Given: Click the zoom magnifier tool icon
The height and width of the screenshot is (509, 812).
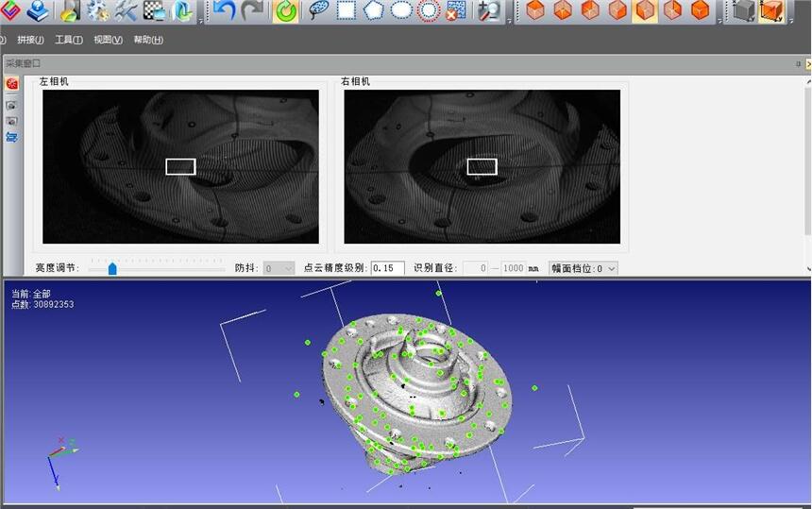Looking at the screenshot, I should click(x=489, y=11).
